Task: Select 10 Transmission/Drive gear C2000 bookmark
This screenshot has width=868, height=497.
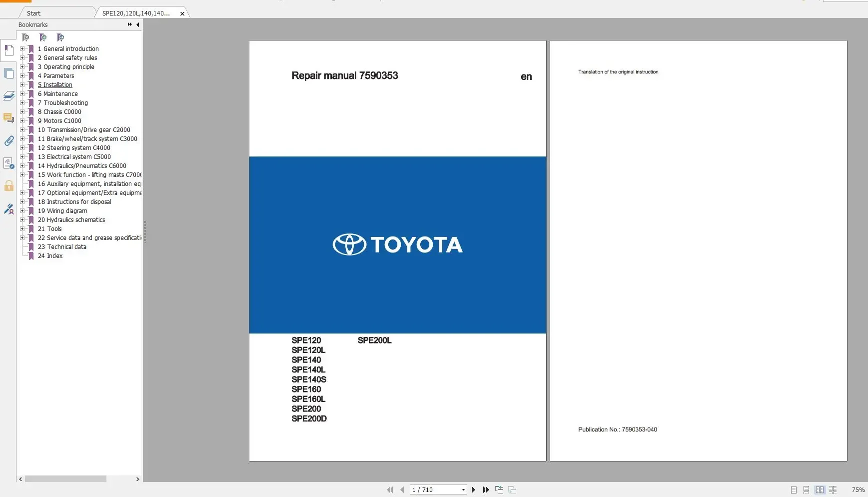Action: [84, 130]
